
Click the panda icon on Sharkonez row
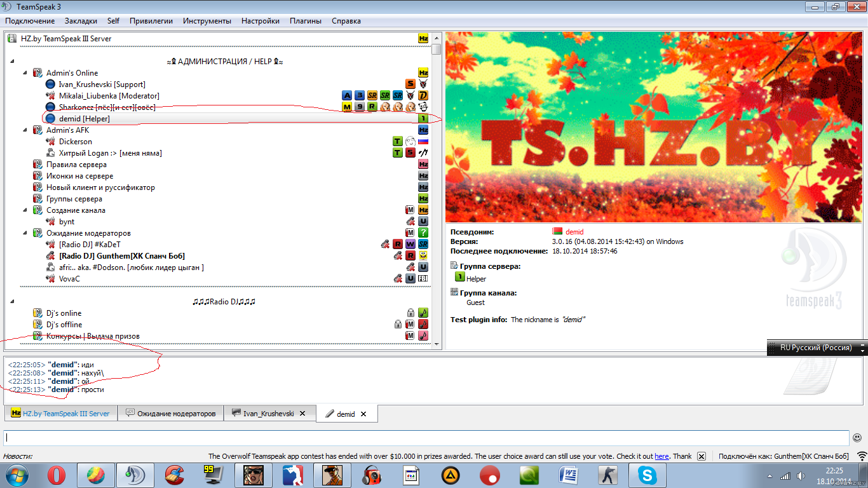click(423, 107)
